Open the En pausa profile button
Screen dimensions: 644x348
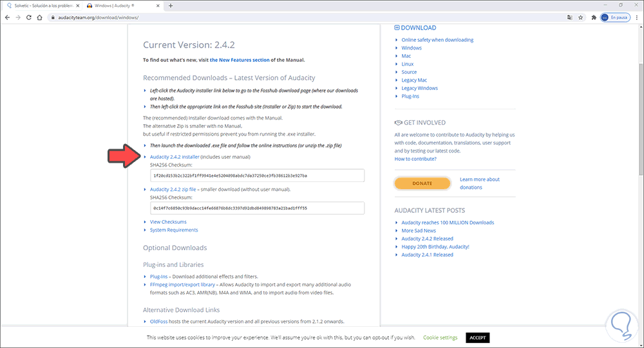click(x=615, y=17)
